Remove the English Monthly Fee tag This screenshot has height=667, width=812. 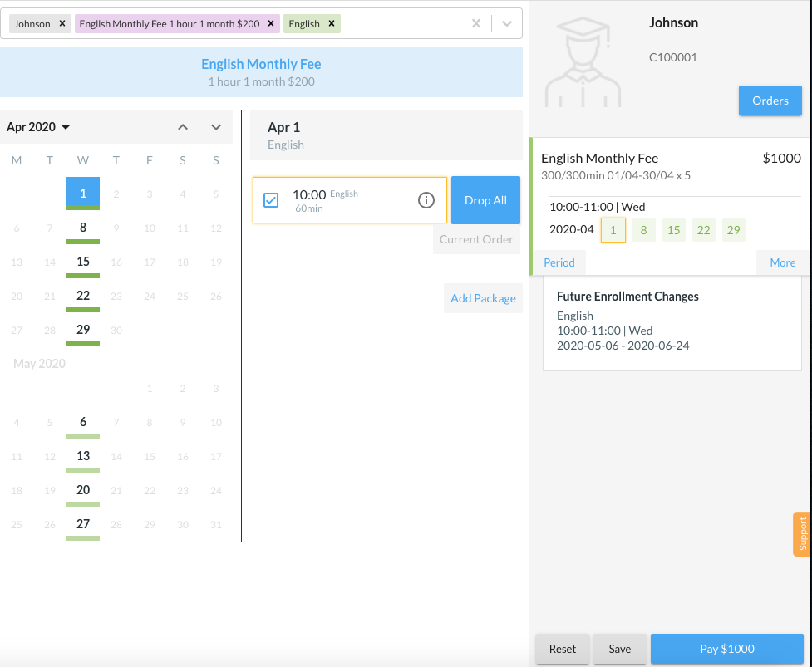click(271, 24)
